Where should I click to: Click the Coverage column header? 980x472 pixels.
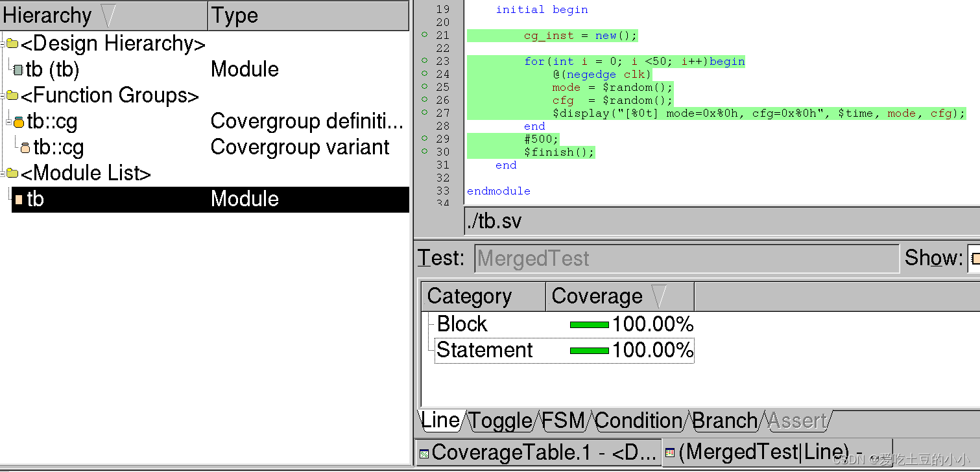pyautogui.click(x=621, y=296)
